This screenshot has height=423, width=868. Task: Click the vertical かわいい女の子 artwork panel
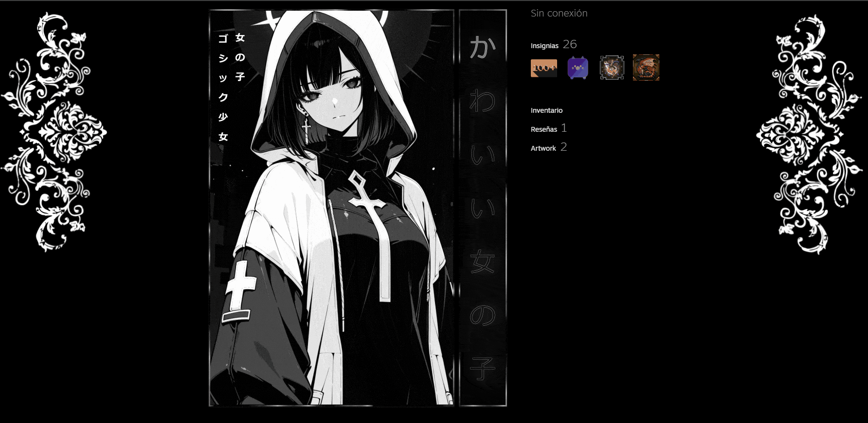tap(483, 208)
